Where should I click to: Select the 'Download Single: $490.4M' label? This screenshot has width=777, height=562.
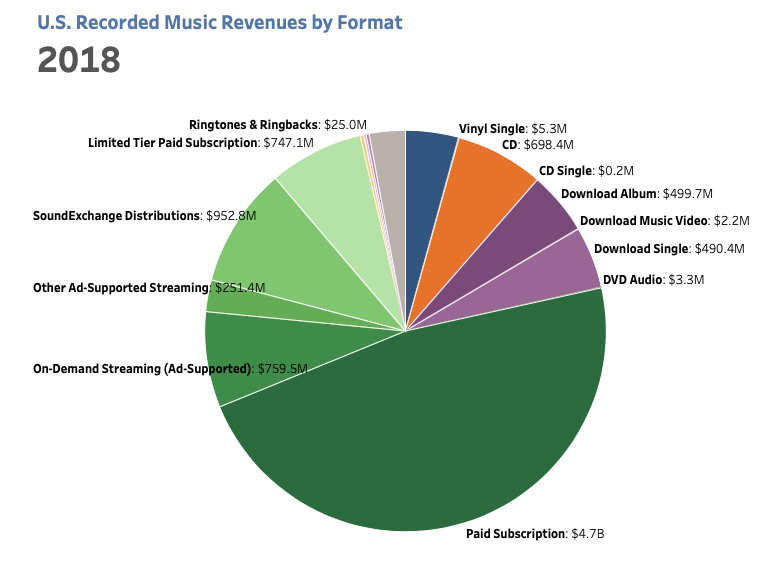(x=669, y=248)
